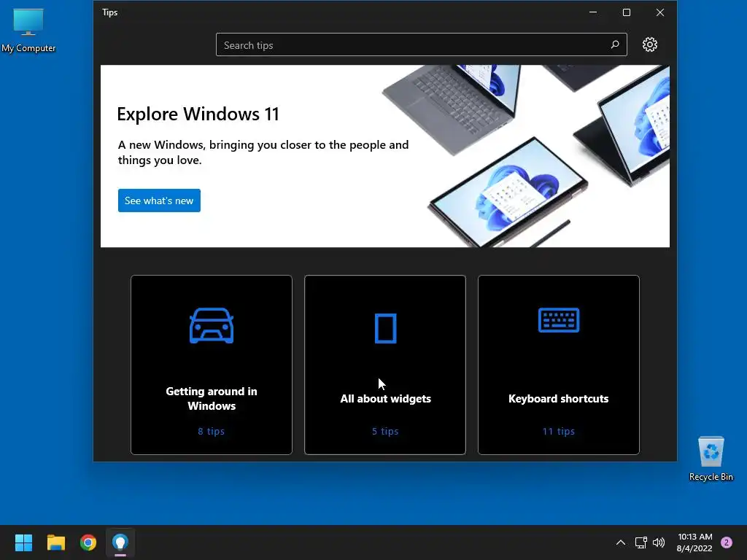Click the 5 tips text

tap(385, 431)
